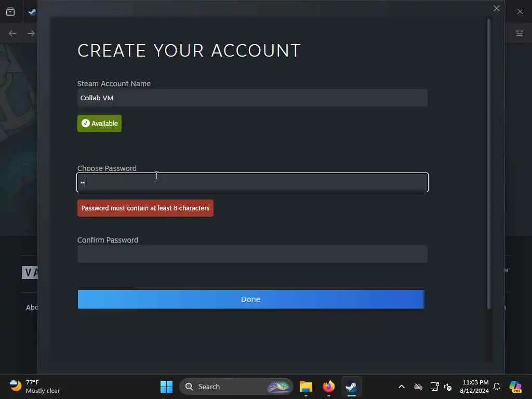Open the clock and date panel
Viewport: 532px width, 399px height.
[474, 387]
